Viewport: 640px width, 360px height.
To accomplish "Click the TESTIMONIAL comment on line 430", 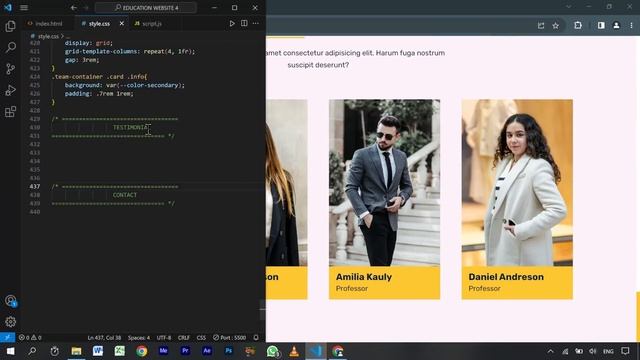I will pos(131,127).
